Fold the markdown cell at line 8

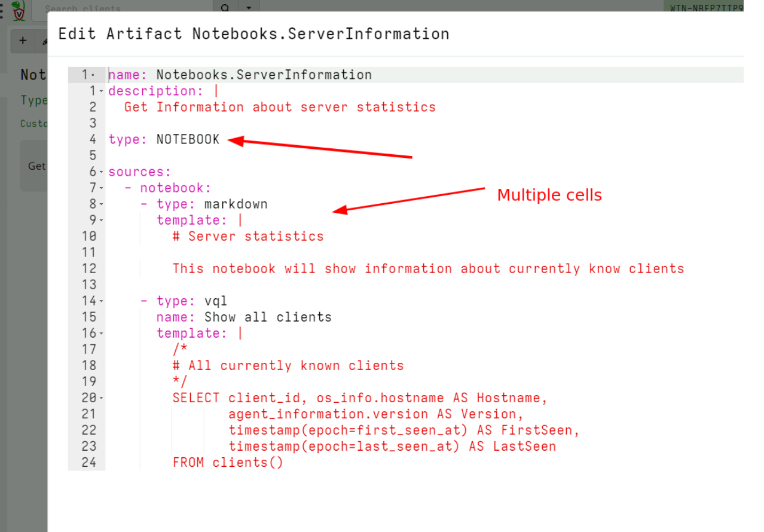click(x=100, y=204)
